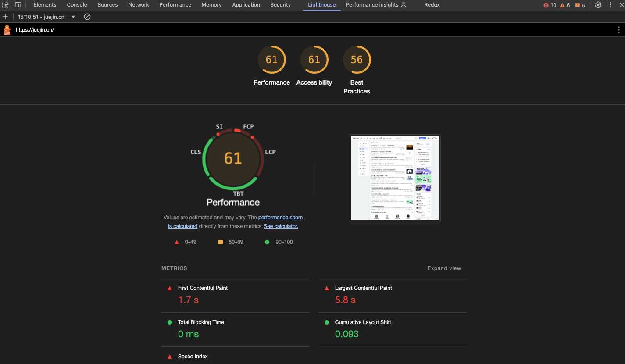The height and width of the screenshot is (364, 625).
Task: Open the See calculator link
Action: [x=281, y=226]
